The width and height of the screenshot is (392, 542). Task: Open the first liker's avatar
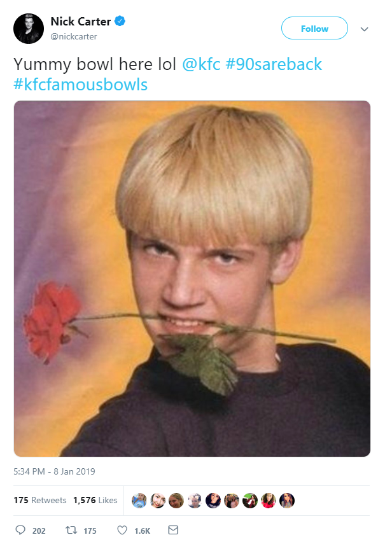click(139, 501)
